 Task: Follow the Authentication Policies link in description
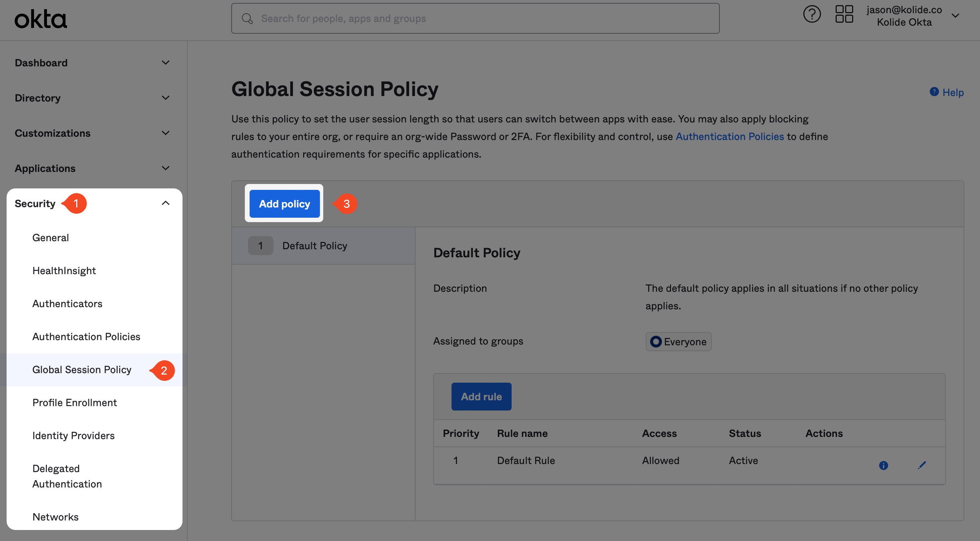pyautogui.click(x=730, y=136)
